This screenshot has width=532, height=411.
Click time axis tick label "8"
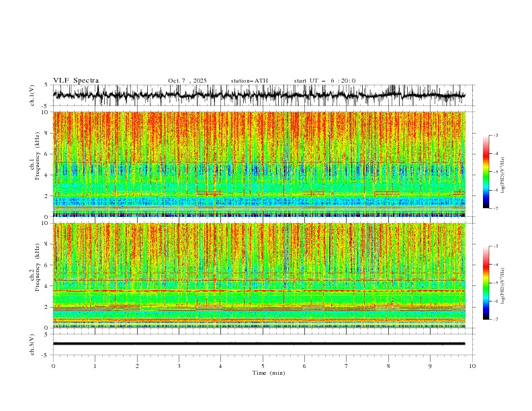388,366
